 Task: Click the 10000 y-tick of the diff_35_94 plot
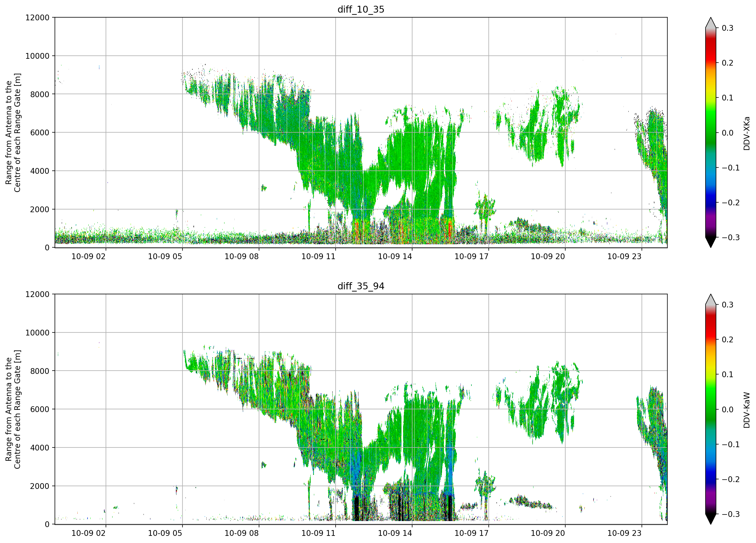pyautogui.click(x=37, y=333)
